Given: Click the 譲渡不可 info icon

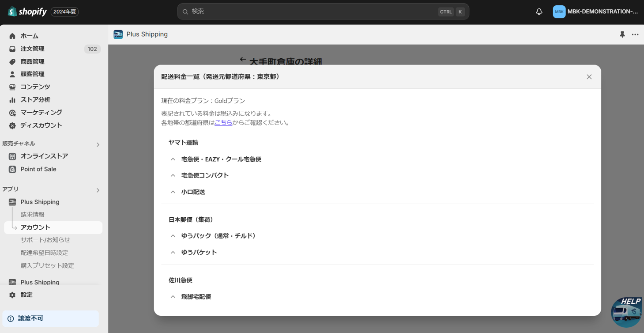Looking at the screenshot, I should 11,318.
